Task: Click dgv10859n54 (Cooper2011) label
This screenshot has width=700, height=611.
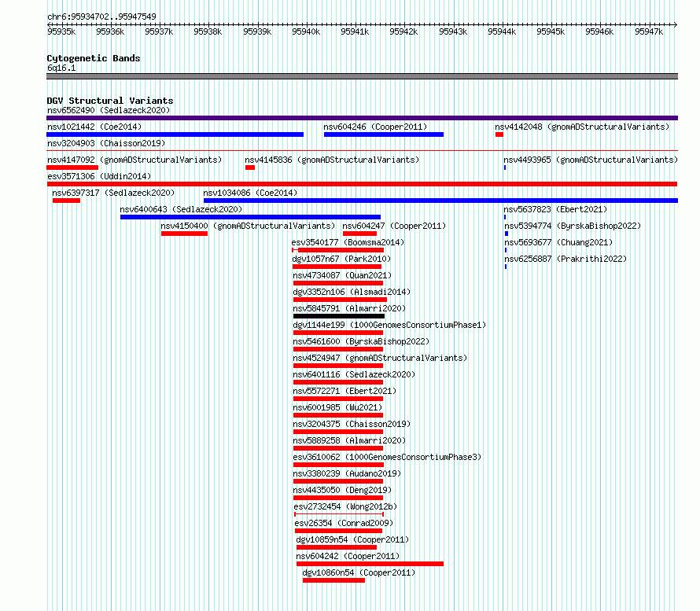Action: (352, 539)
